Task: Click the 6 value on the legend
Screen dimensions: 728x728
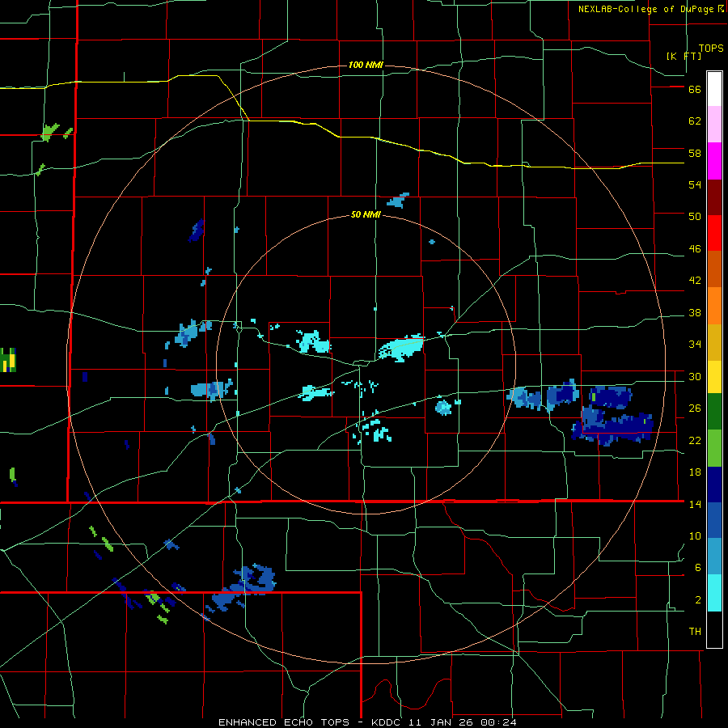Action: point(698,568)
